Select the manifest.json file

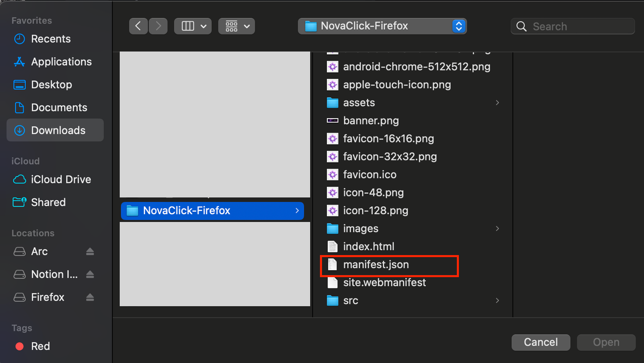pyautogui.click(x=376, y=265)
